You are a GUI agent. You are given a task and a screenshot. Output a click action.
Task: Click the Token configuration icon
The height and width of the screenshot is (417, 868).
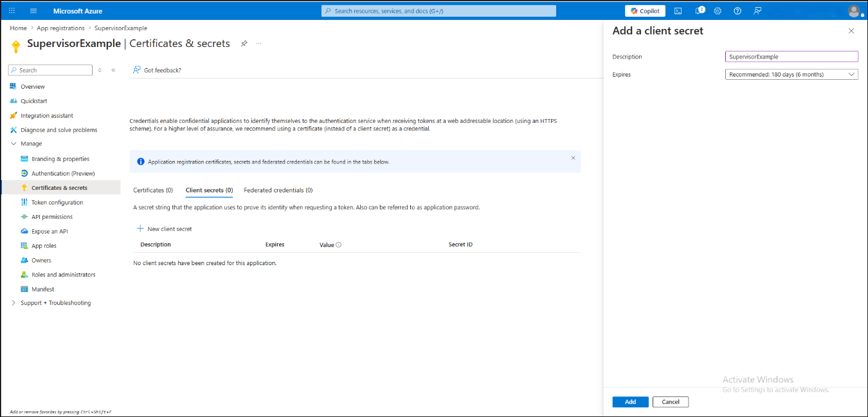point(24,202)
